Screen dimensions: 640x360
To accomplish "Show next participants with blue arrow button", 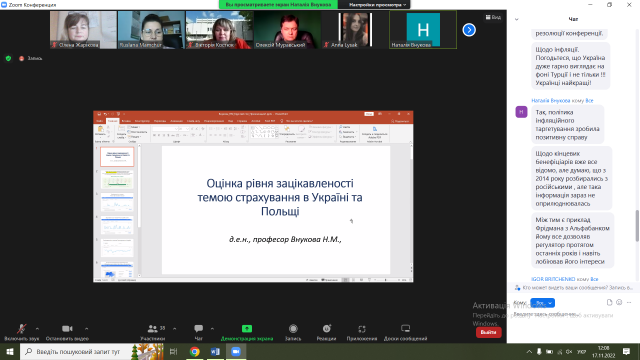I will [x=469, y=30].
